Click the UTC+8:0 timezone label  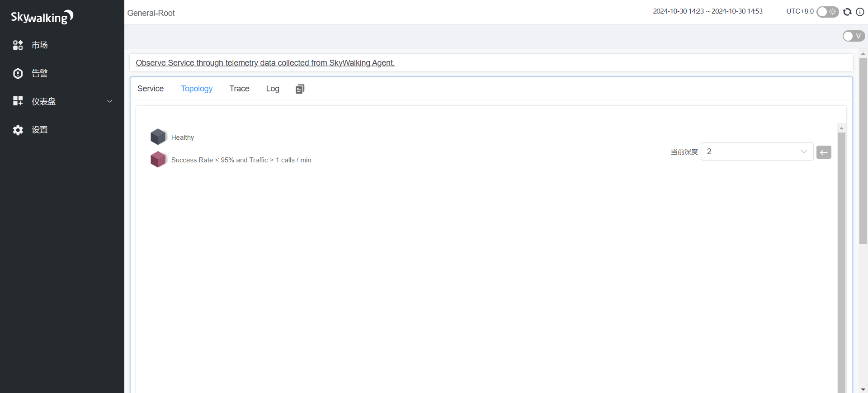tap(800, 11)
